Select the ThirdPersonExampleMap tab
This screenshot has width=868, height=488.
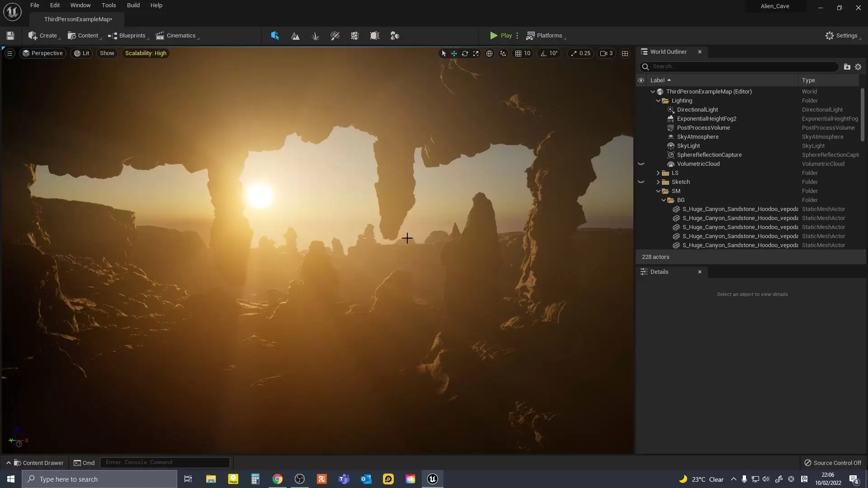point(78,19)
